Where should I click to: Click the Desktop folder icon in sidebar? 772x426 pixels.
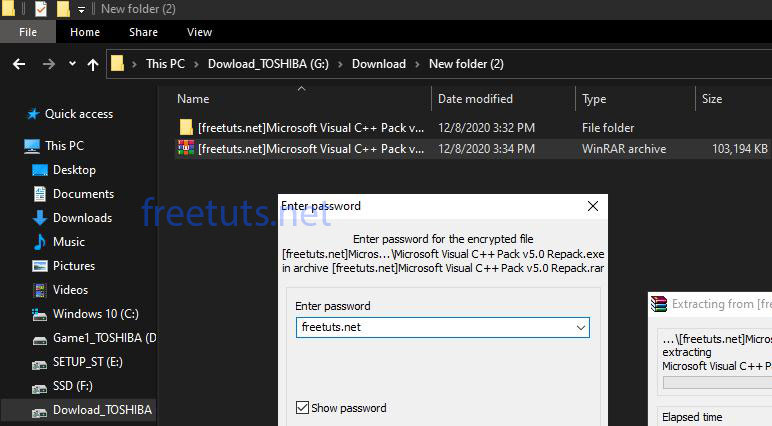40,170
